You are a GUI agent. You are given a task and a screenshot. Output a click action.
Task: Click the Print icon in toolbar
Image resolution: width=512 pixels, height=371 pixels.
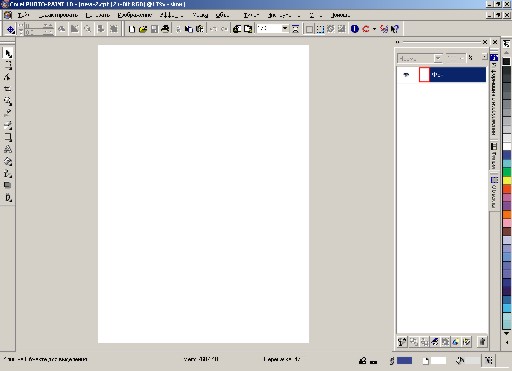165,29
